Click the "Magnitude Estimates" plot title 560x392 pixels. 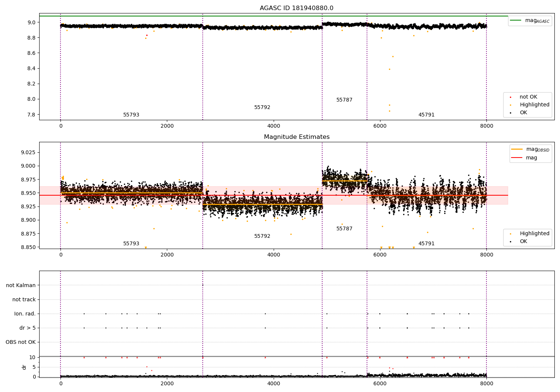[296, 137]
